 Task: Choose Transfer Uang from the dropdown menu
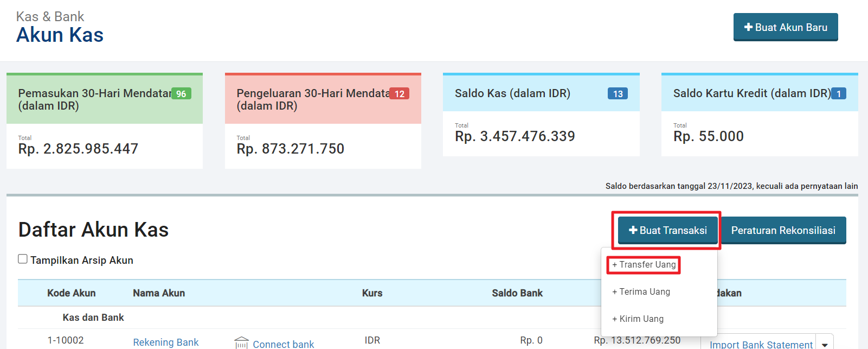point(644,265)
